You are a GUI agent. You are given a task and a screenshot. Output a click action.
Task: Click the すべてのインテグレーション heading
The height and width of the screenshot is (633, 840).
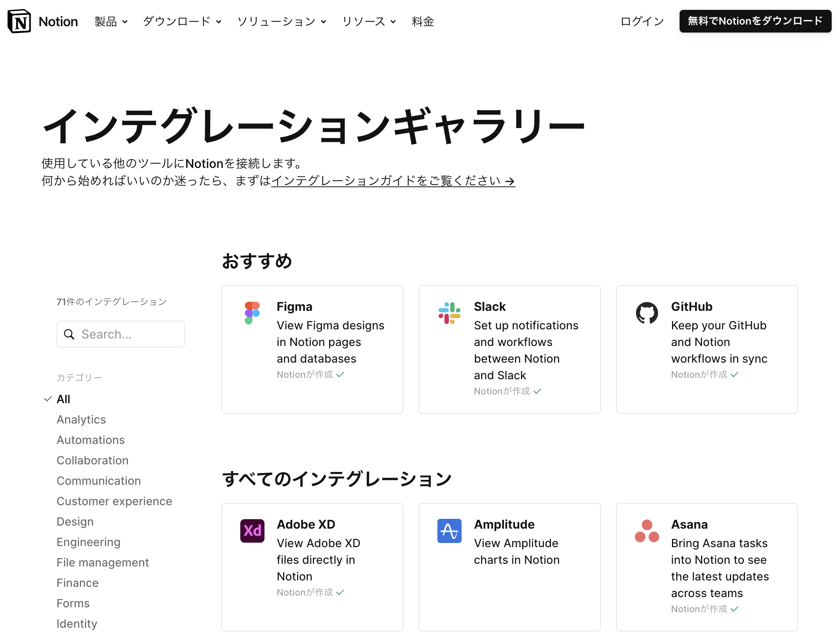[336, 479]
